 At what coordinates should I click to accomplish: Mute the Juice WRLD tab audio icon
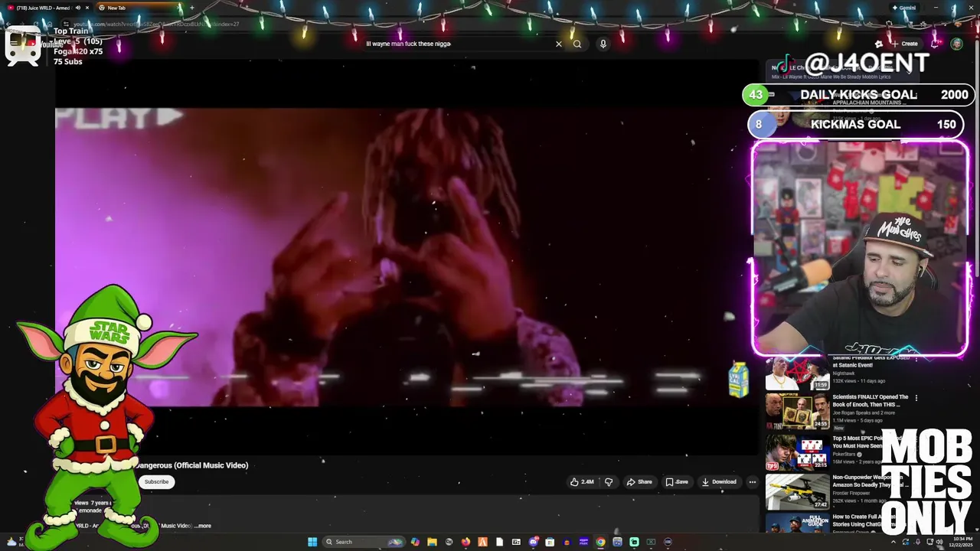tap(78, 8)
